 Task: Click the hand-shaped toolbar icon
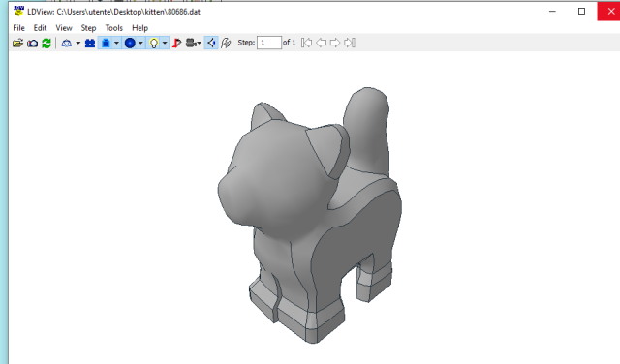(x=226, y=43)
